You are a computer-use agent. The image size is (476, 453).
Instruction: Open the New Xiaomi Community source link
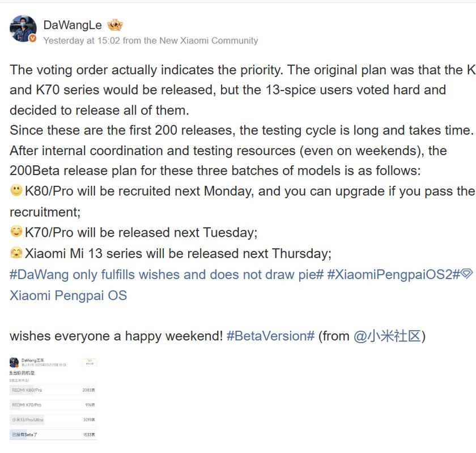pyautogui.click(x=201, y=41)
